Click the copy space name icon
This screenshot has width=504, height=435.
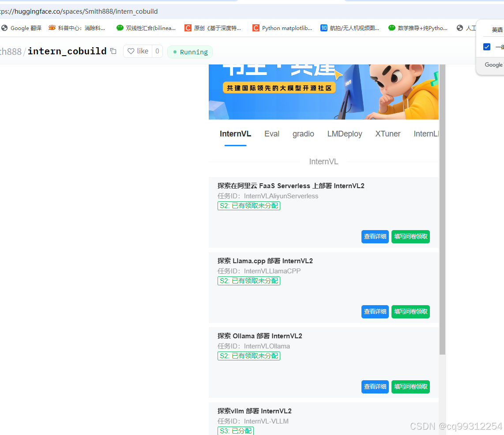point(113,51)
